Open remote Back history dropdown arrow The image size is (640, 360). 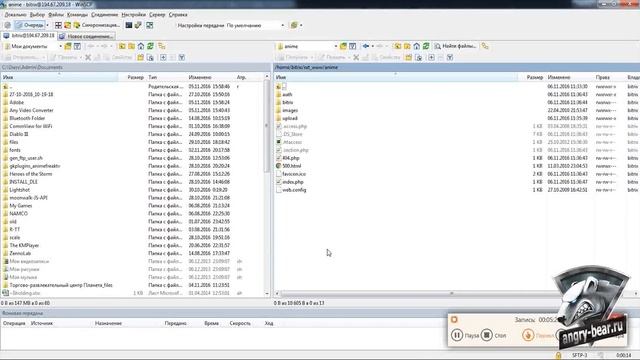(x=373, y=47)
